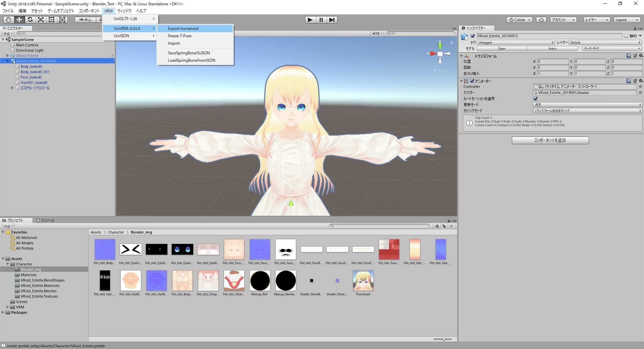This screenshot has height=349, width=644.
Task: Click the prefab Open button
Action: click(502, 49)
